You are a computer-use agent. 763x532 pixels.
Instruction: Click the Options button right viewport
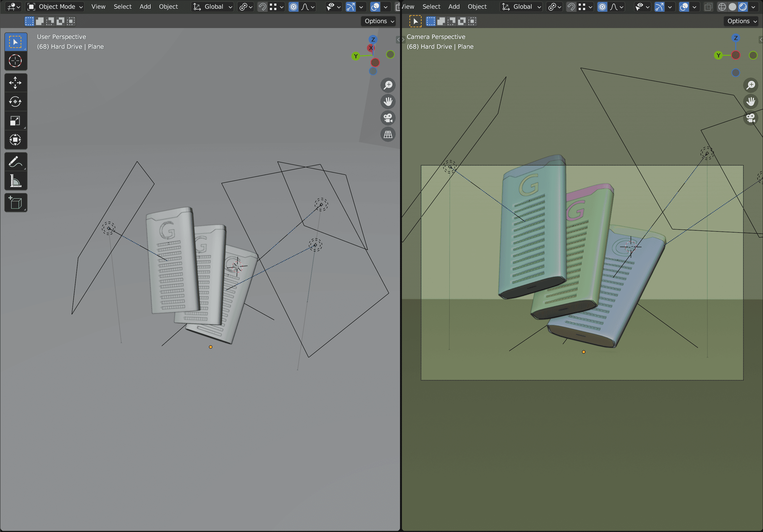click(x=740, y=22)
